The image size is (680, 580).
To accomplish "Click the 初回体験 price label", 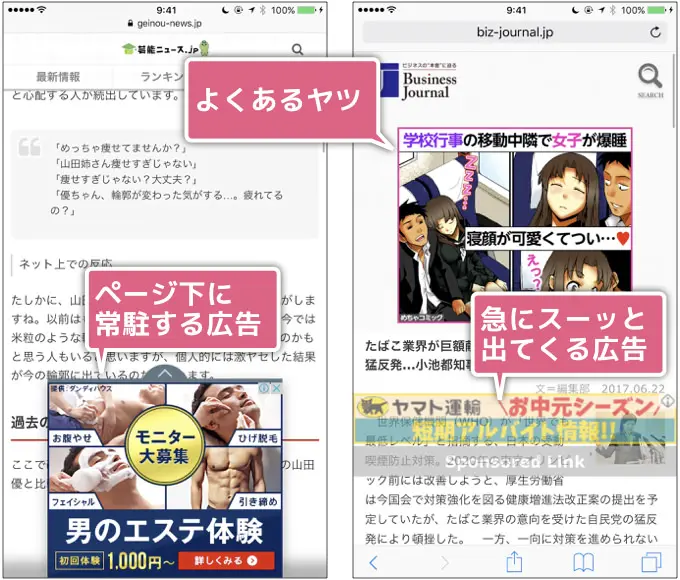I will click(79, 561).
